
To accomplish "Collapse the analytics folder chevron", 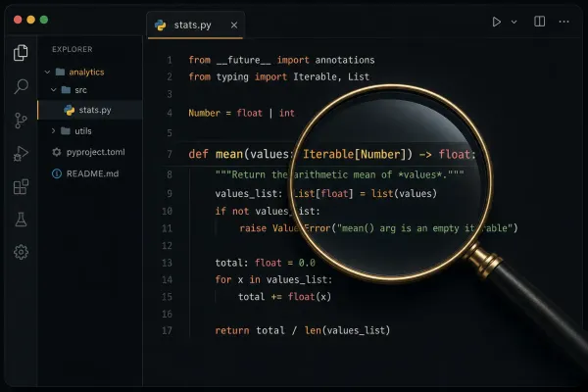I will click(x=47, y=72).
